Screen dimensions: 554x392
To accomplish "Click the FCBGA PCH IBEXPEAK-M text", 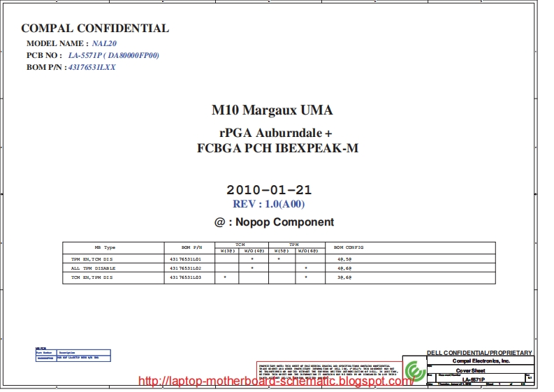I will point(277,148).
